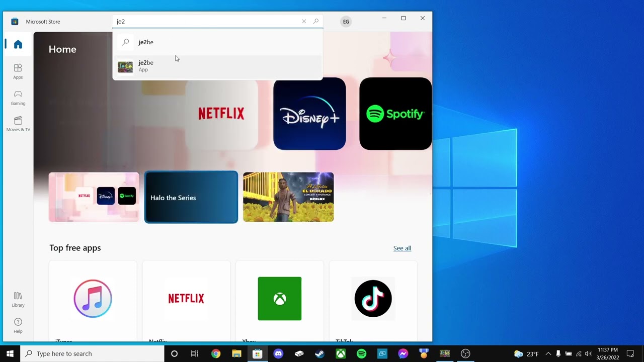Launch Chrome from the taskbar
The width and height of the screenshot is (644, 362).
pos(216,353)
